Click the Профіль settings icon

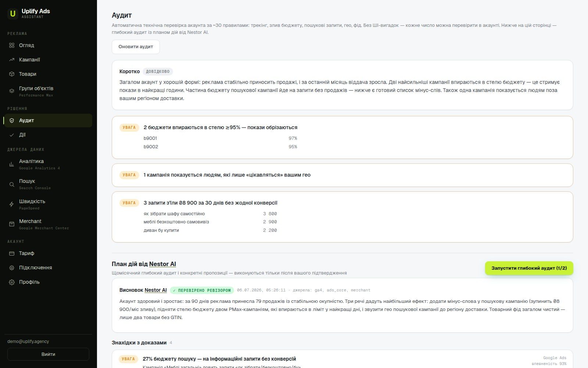pyautogui.click(x=12, y=282)
